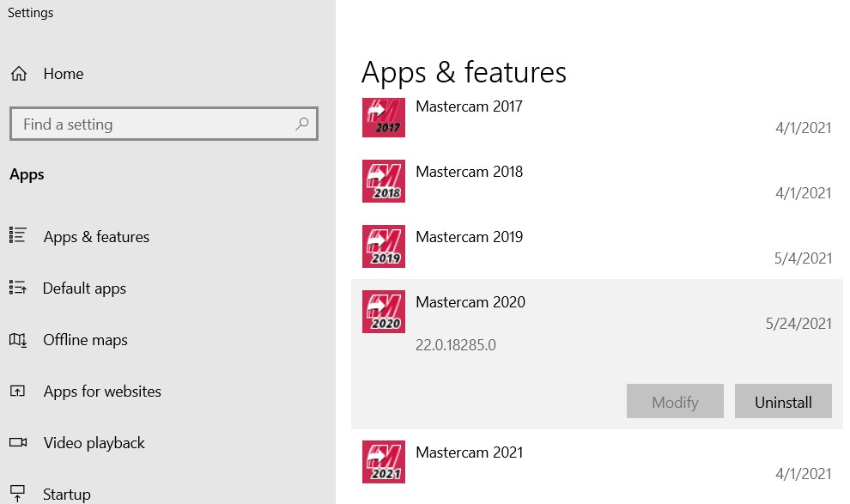Viewport: 850px width, 504px height.
Task: Click the Apps section heading in sidebar
Action: tap(27, 174)
